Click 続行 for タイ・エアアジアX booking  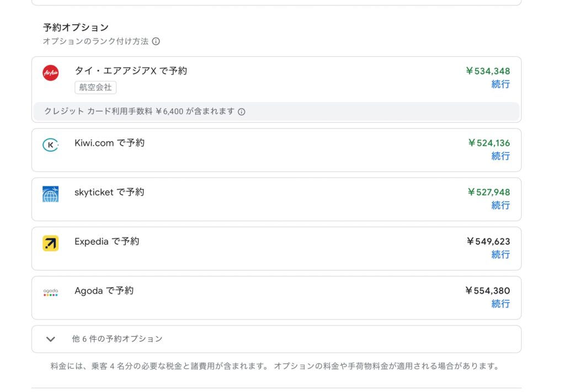(500, 84)
